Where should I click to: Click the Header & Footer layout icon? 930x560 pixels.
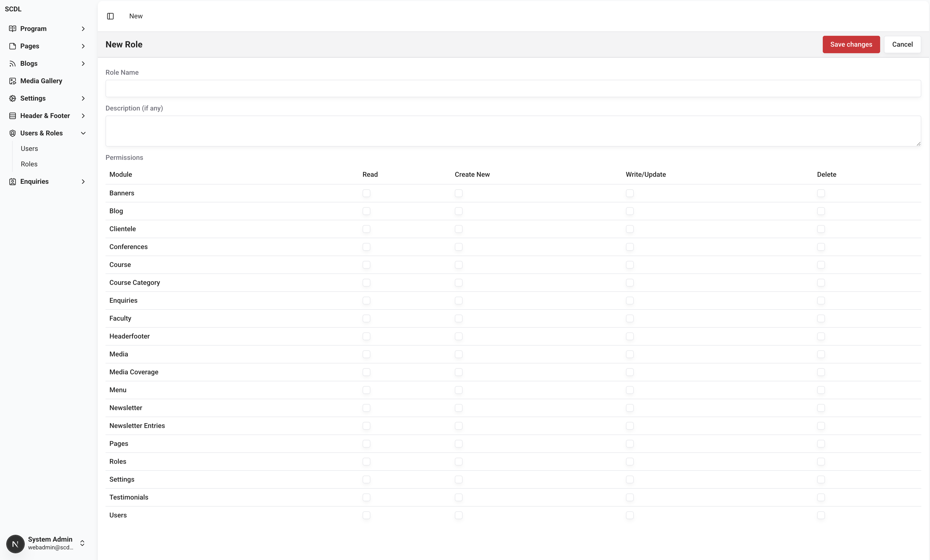(x=12, y=116)
